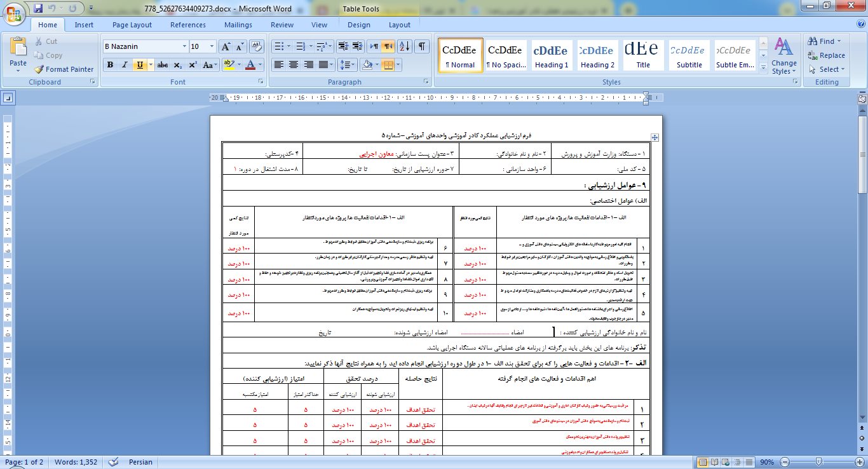Check proofing errors icon in status bar

114,462
